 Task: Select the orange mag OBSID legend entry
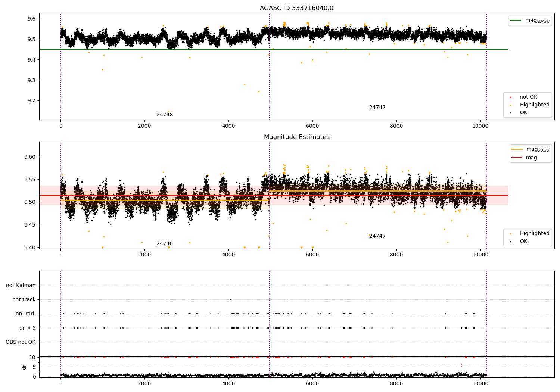pos(531,150)
